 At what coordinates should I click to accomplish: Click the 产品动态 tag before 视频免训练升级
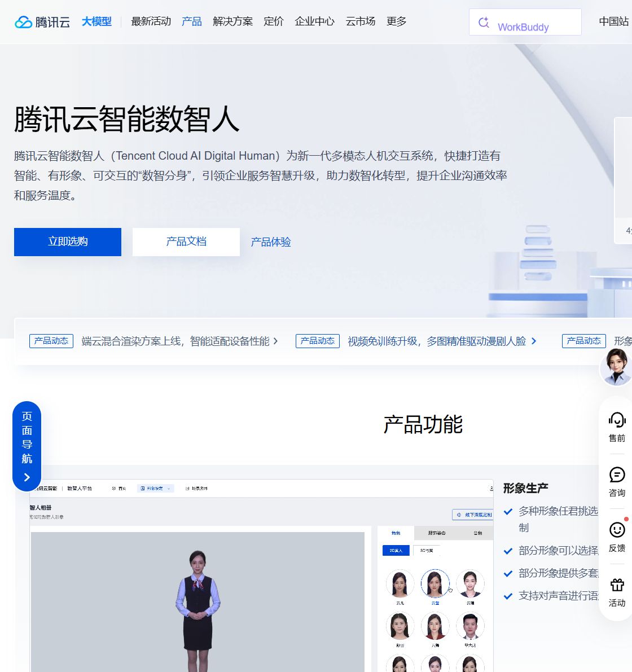[x=318, y=341]
